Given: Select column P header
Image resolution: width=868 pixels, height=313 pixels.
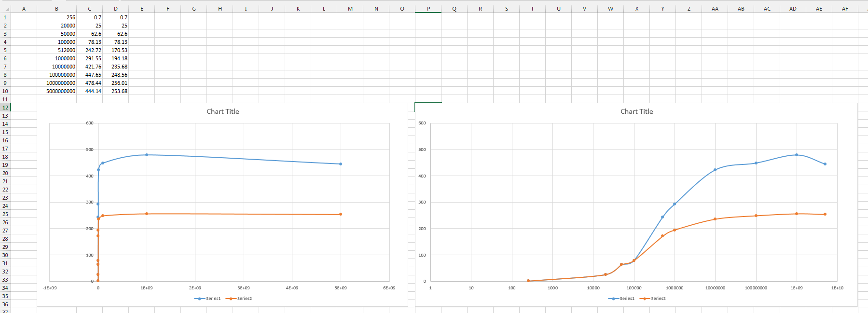Looking at the screenshot, I should (x=428, y=9).
